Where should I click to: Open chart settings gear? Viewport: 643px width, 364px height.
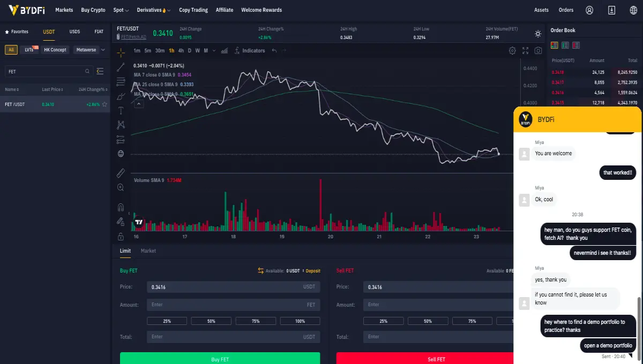point(512,50)
